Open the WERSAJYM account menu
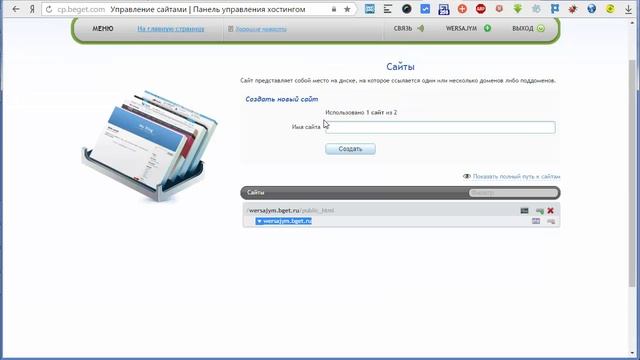This screenshot has width=640, height=360. coord(461,29)
